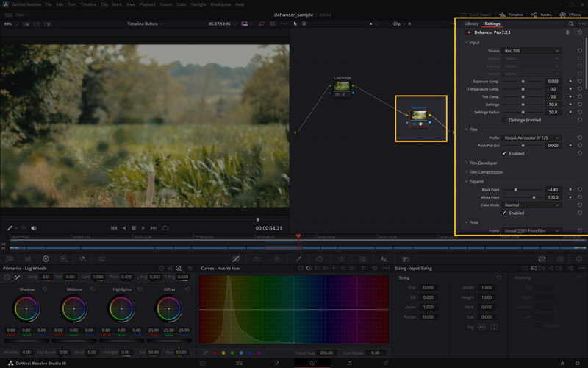
Task: Open the Workspace menu
Action: [220, 4]
